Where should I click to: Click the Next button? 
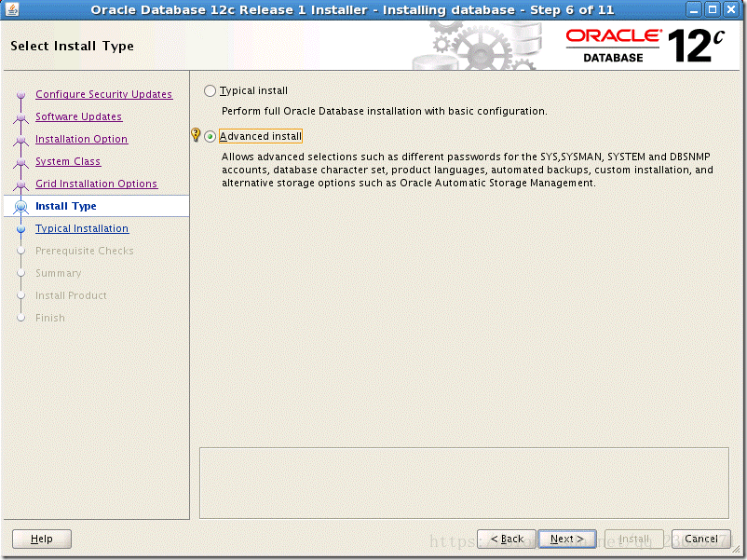click(x=567, y=539)
